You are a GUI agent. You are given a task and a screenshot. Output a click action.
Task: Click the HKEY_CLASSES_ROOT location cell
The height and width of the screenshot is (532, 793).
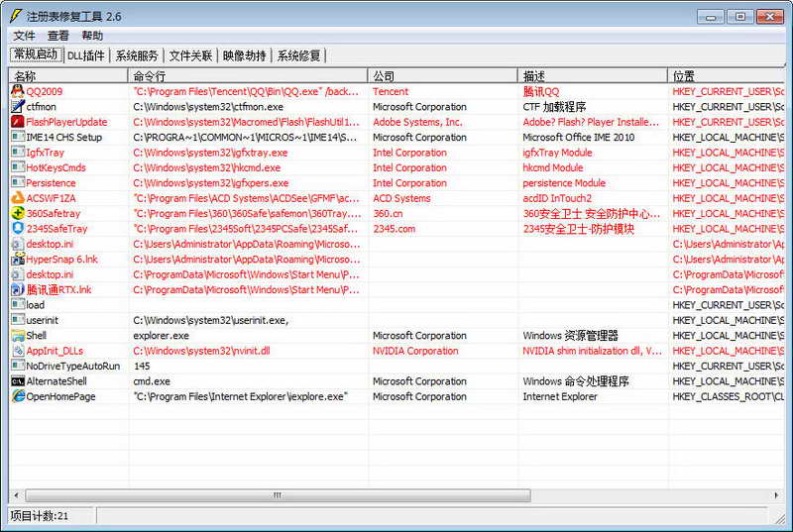coord(729,396)
